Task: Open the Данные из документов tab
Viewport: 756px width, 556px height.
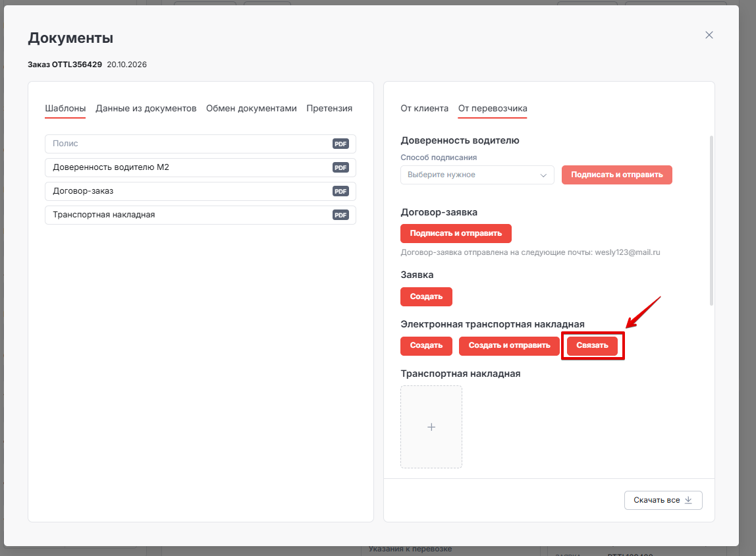Action: point(146,109)
